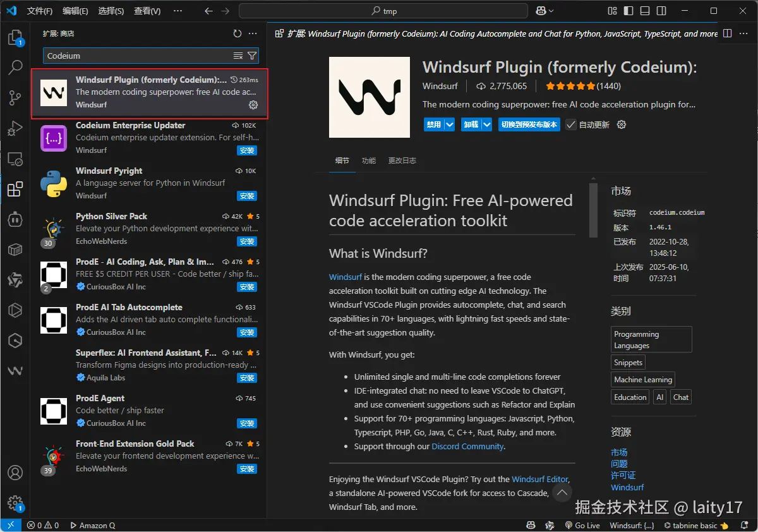Open the Windsurf publisher link in header

[x=440, y=86]
